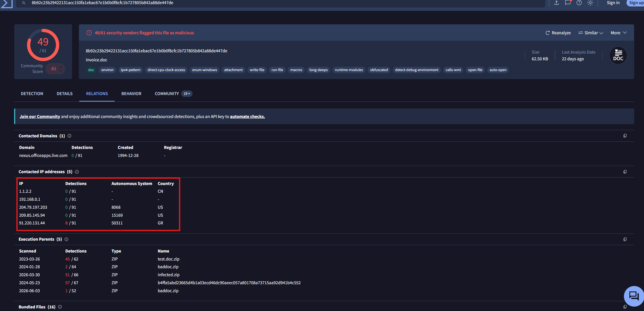Click the Sign up button
This screenshot has height=311, width=644.
click(x=636, y=3)
